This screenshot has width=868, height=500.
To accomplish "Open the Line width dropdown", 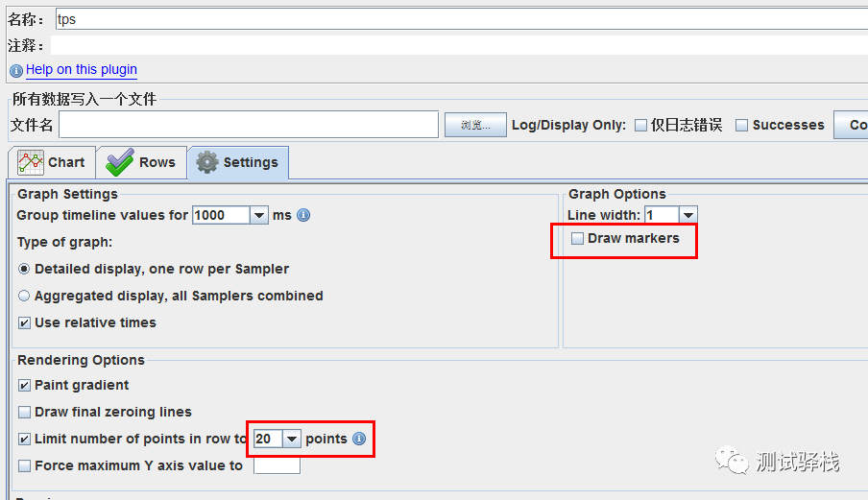I will tap(687, 215).
